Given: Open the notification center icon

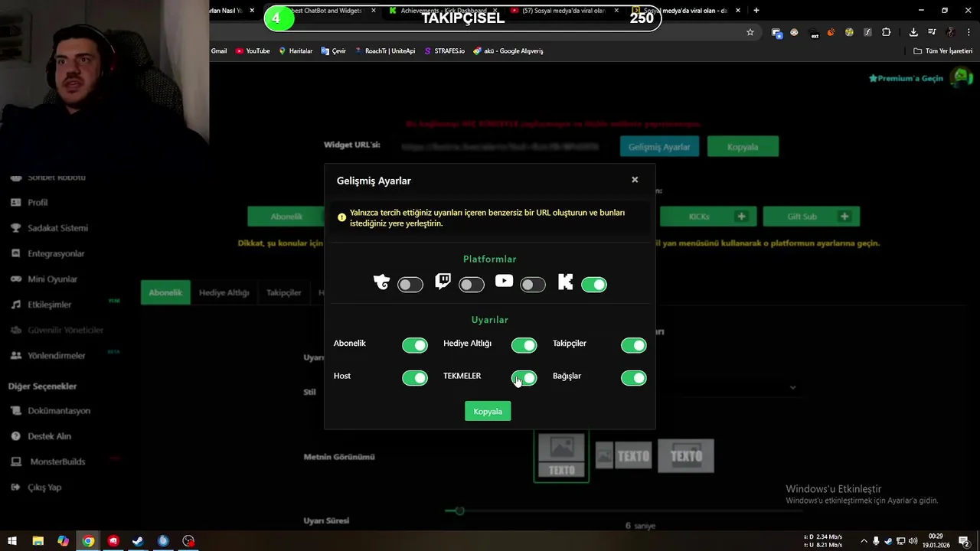Looking at the screenshot, I should (964, 541).
